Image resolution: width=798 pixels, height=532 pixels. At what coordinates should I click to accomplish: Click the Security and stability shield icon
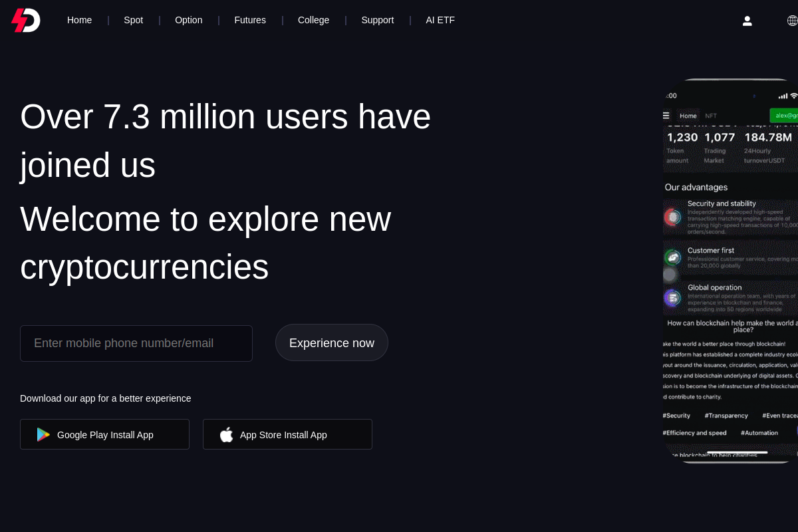click(x=673, y=217)
